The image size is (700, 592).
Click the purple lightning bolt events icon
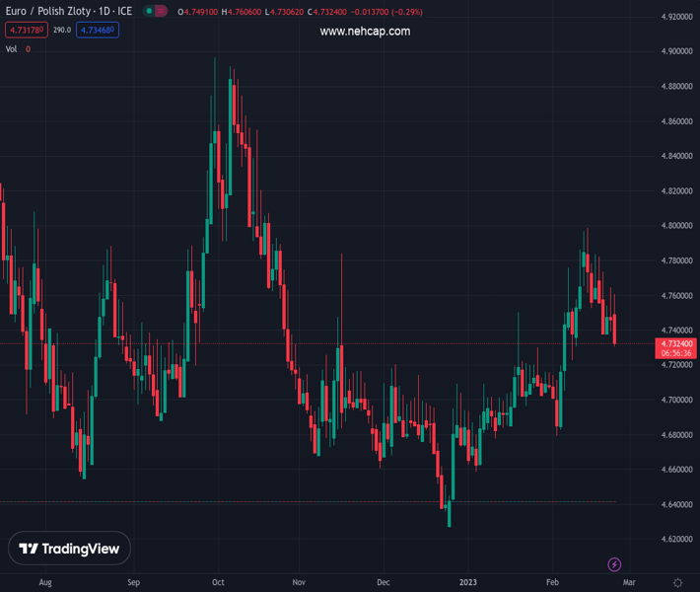[x=614, y=564]
